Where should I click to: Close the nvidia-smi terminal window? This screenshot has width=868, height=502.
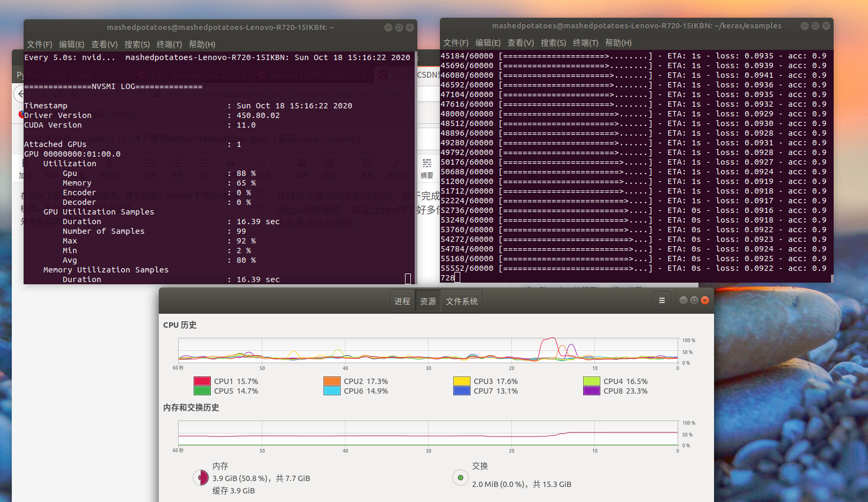(410, 27)
